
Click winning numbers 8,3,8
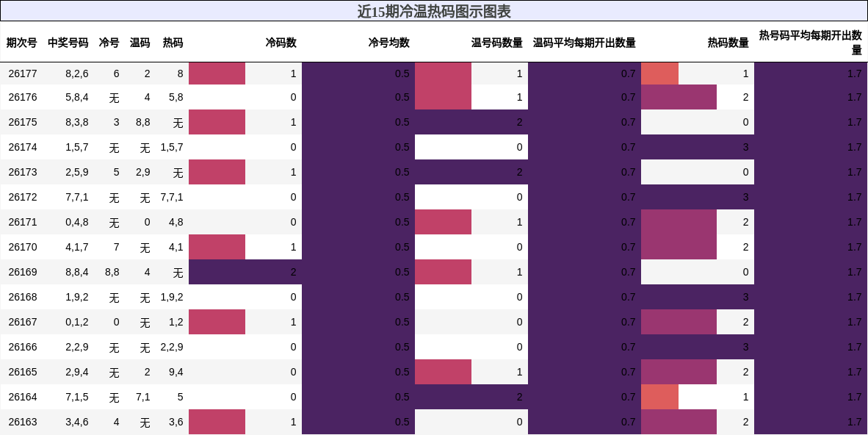[x=77, y=123]
